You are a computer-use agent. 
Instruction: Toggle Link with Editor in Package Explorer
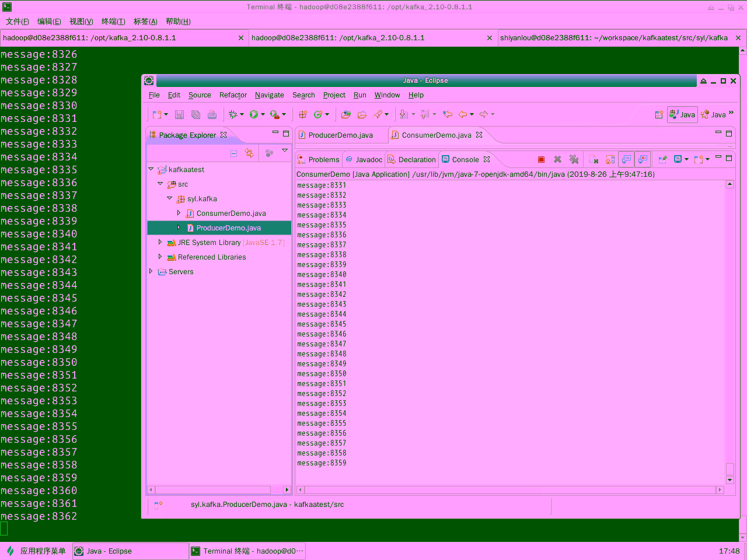tap(249, 153)
